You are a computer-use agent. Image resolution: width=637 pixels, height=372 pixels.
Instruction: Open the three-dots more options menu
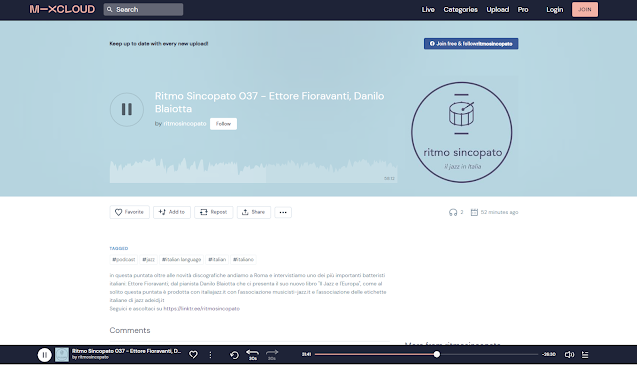click(x=283, y=212)
